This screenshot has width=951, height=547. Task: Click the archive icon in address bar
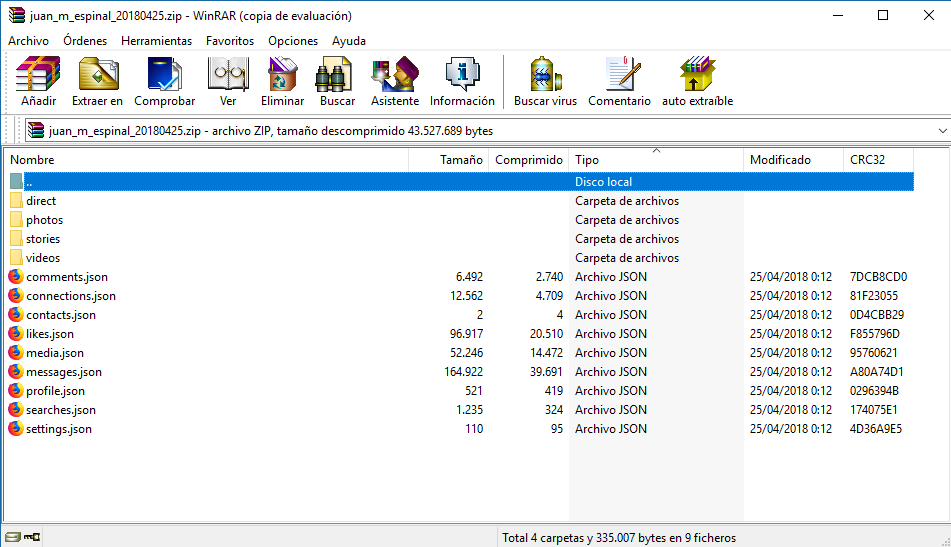pyautogui.click(x=36, y=130)
